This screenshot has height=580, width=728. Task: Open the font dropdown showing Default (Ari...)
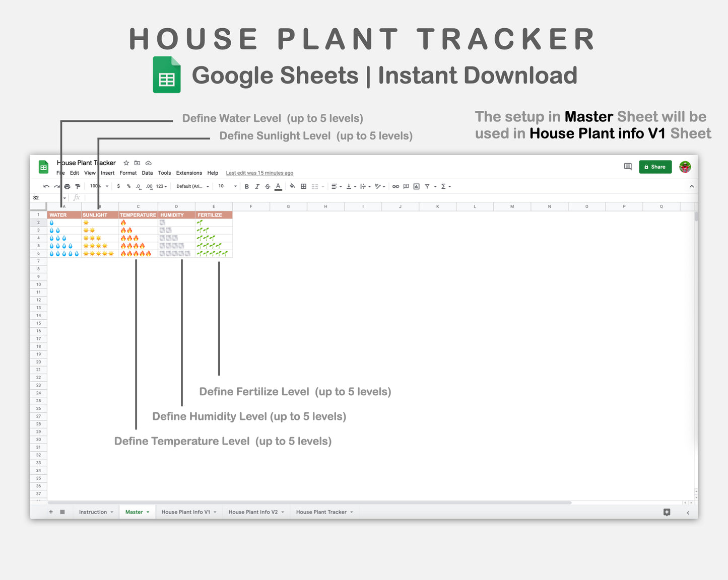(191, 186)
